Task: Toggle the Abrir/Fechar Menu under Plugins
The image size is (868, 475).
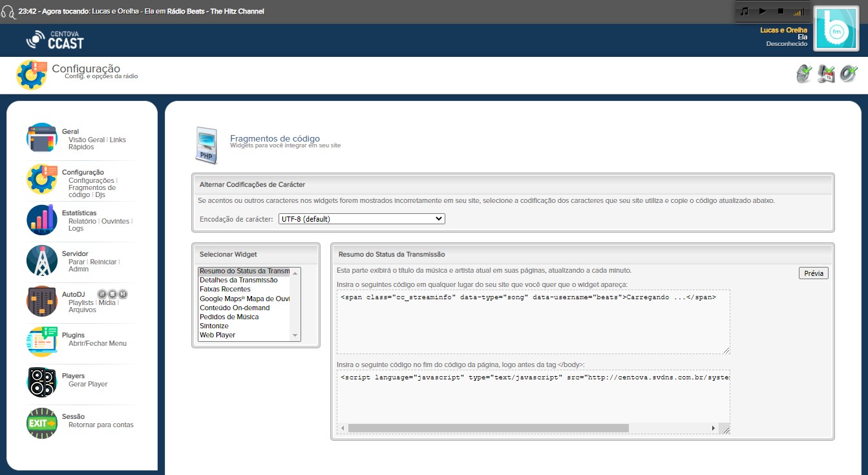Action: [x=98, y=344]
